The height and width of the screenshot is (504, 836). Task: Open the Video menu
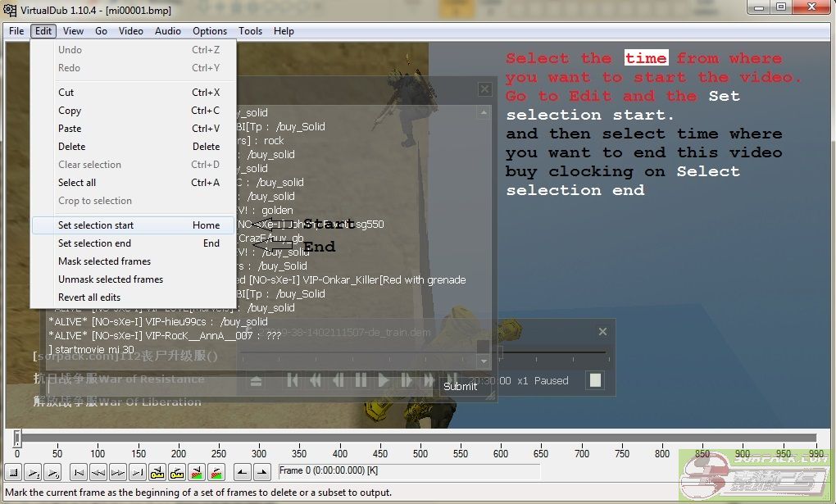tap(130, 31)
